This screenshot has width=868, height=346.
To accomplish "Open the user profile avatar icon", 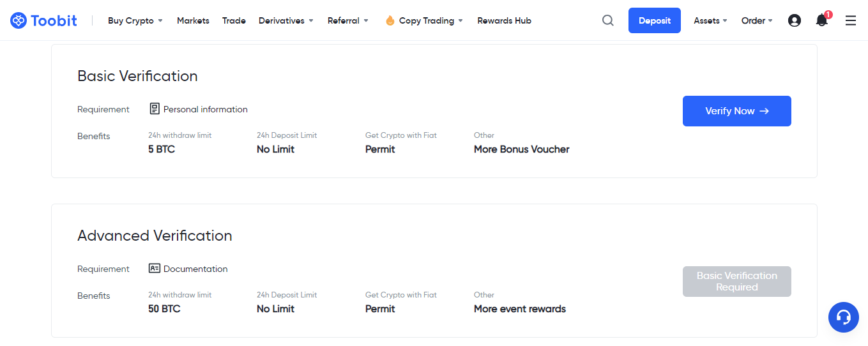I will [795, 20].
